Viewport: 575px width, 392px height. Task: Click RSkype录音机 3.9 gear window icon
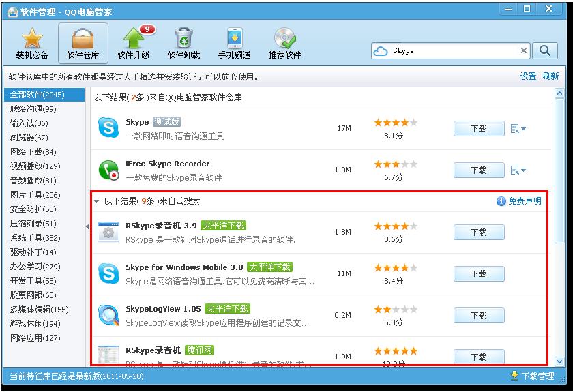pyautogui.click(x=108, y=232)
